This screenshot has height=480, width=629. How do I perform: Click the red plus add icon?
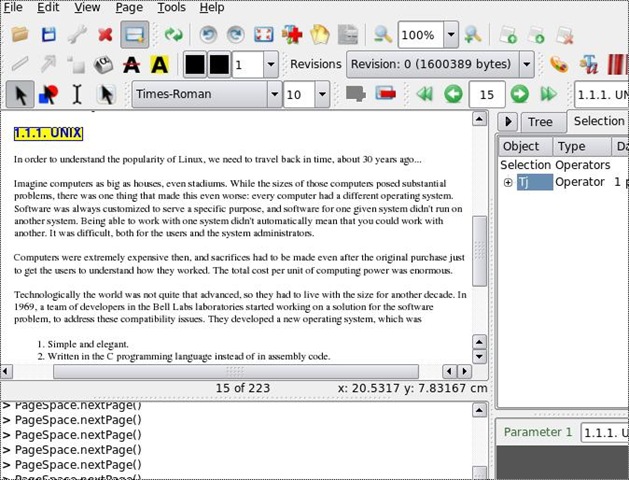tap(292, 34)
